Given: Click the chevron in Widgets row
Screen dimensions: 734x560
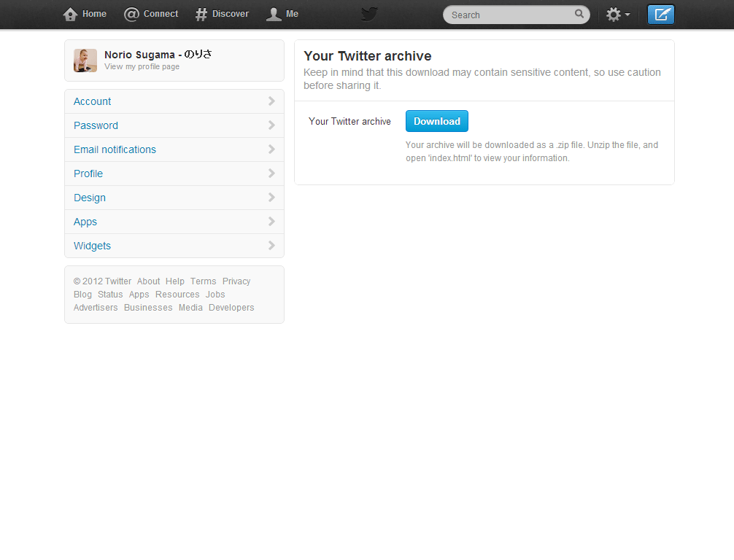Looking at the screenshot, I should [x=271, y=245].
